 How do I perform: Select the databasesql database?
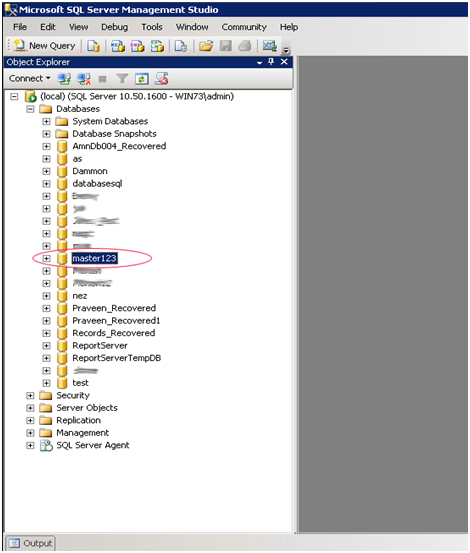[x=97, y=184]
